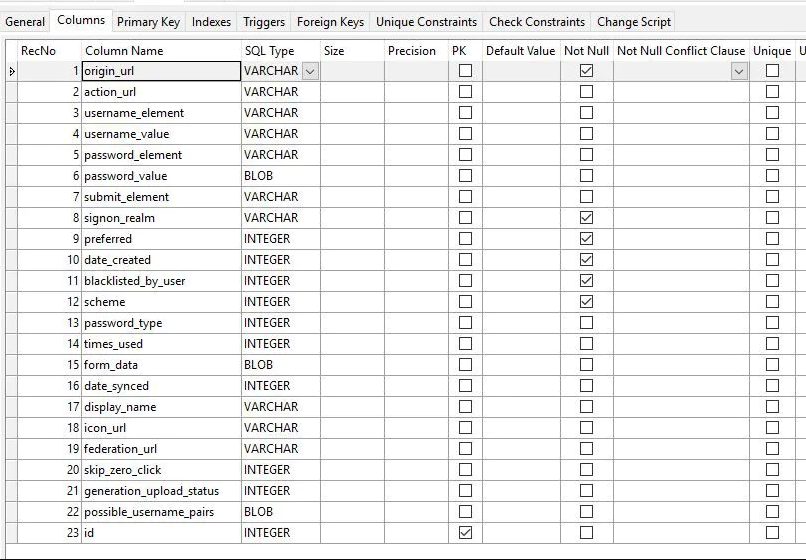
Task: Open the Indexes tab
Action: click(211, 21)
